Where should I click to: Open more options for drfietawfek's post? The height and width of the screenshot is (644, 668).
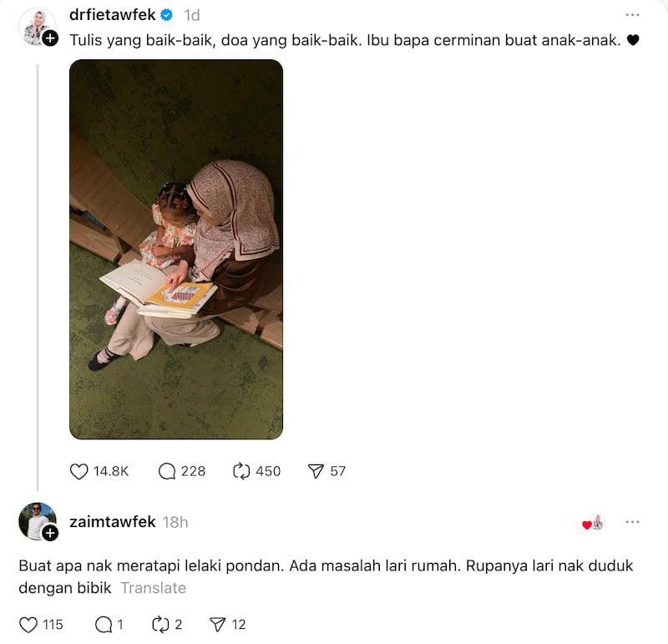pyautogui.click(x=633, y=15)
